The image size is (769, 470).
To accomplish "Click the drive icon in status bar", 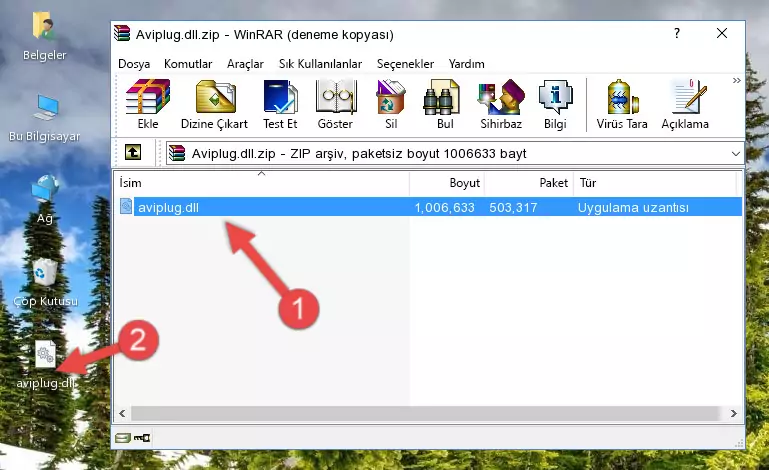I will pyautogui.click(x=123, y=438).
